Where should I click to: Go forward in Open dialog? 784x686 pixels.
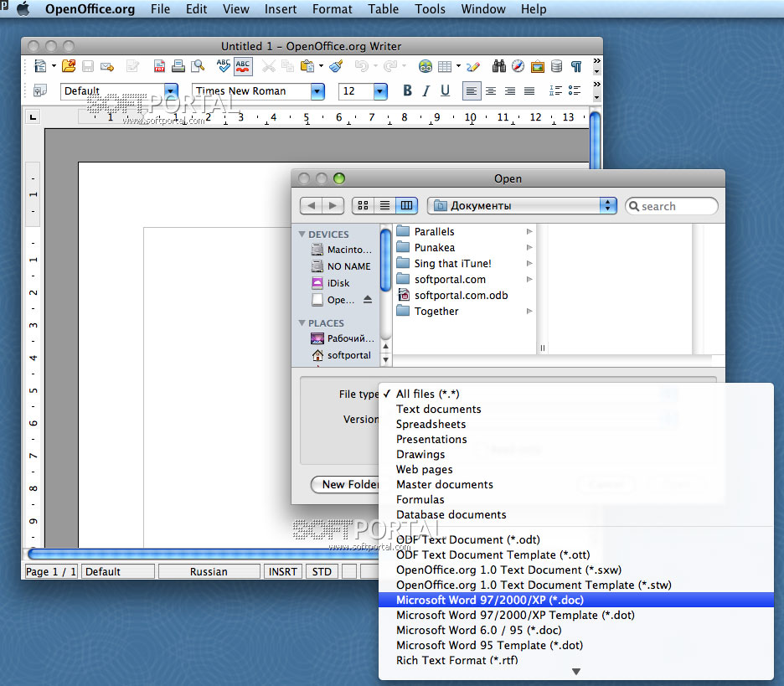click(333, 205)
